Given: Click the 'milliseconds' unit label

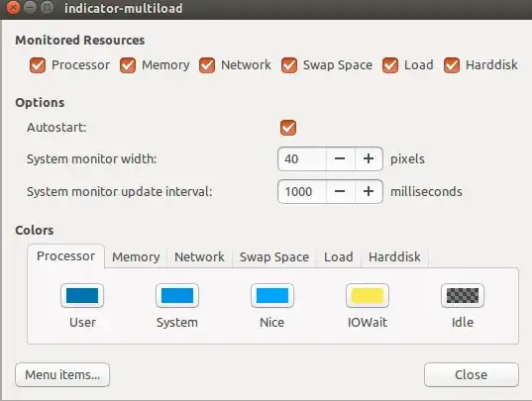Looking at the screenshot, I should [x=426, y=191].
